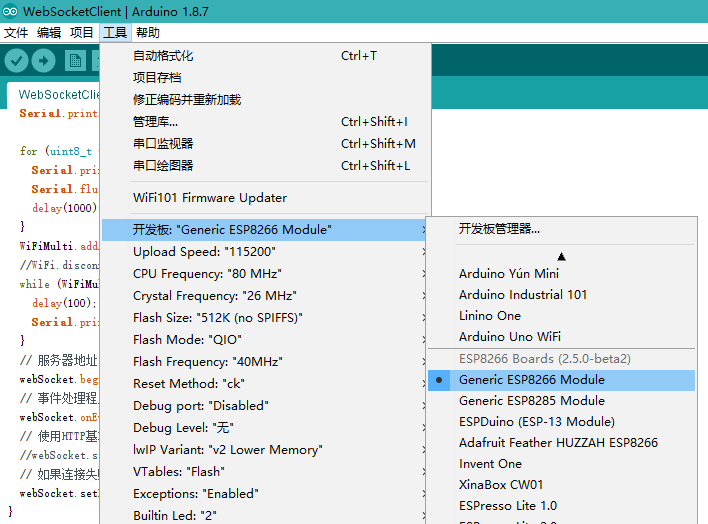Open the 项目 menu

coord(81,33)
